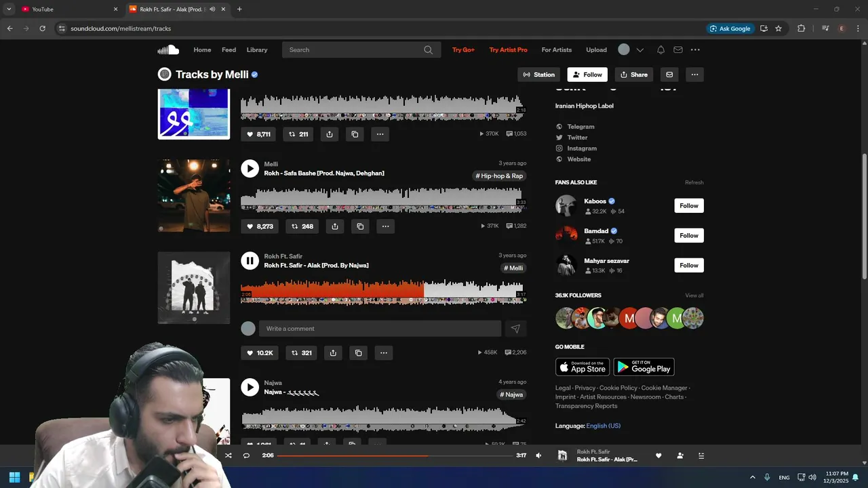Open the header more options ellipsis
Screen dimensions: 868x488
pos(695,49)
